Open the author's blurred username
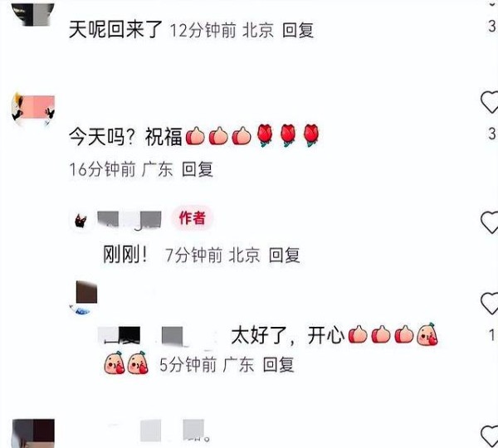 [x=129, y=219]
